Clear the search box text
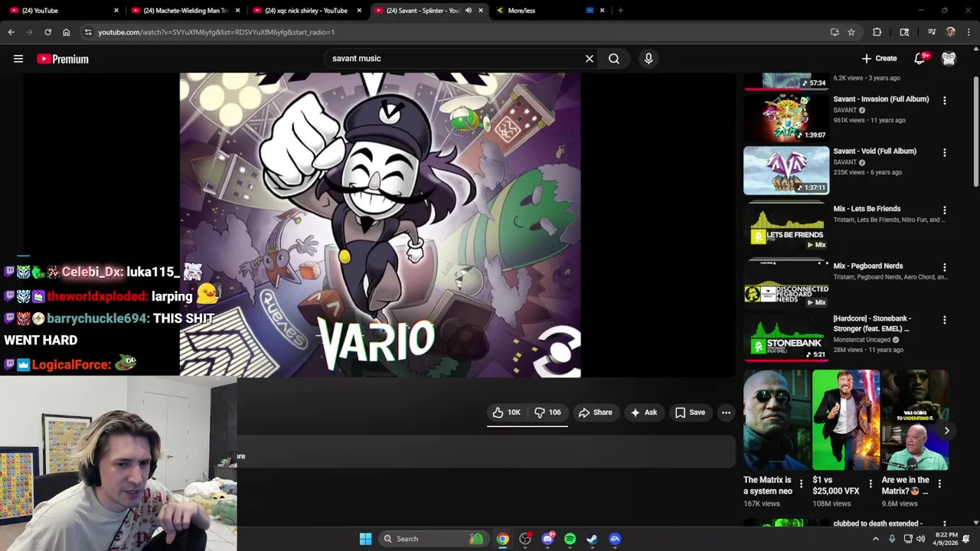The height and width of the screenshot is (551, 980). click(590, 59)
